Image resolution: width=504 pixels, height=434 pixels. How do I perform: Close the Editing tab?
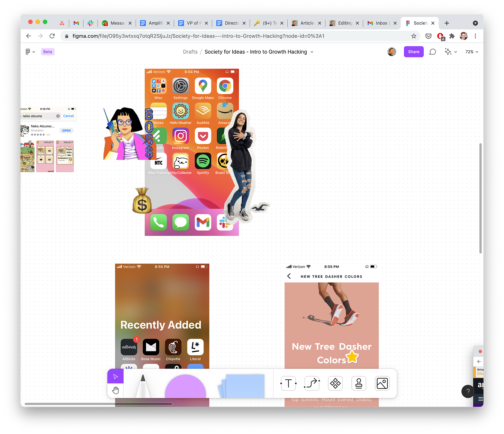click(x=357, y=23)
